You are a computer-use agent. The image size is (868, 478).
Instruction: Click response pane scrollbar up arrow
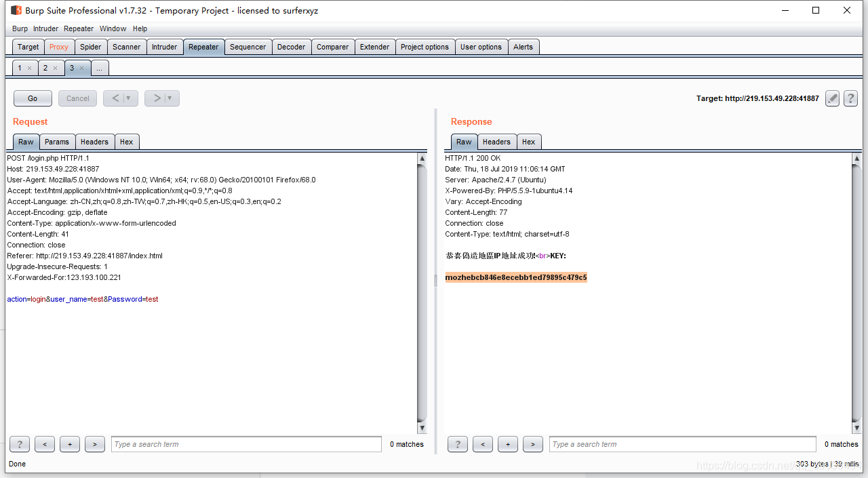tap(856, 159)
